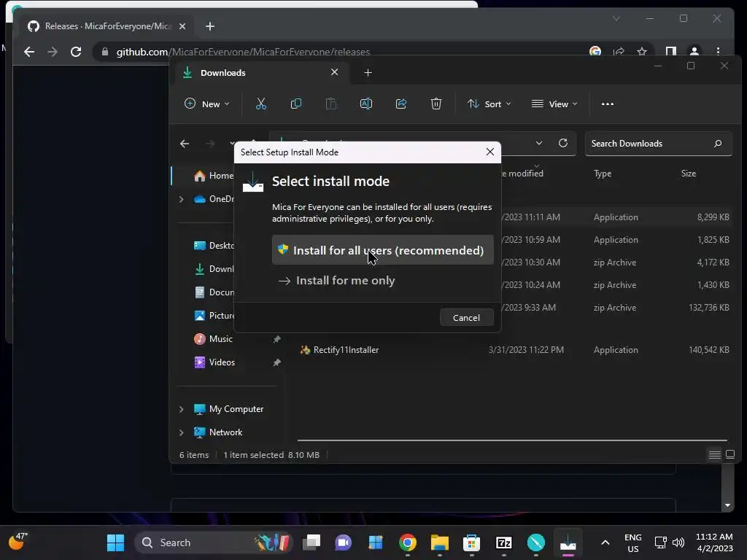Screen dimensions: 747x560
Task: Open a new Chrome tab
Action: [x=210, y=26]
